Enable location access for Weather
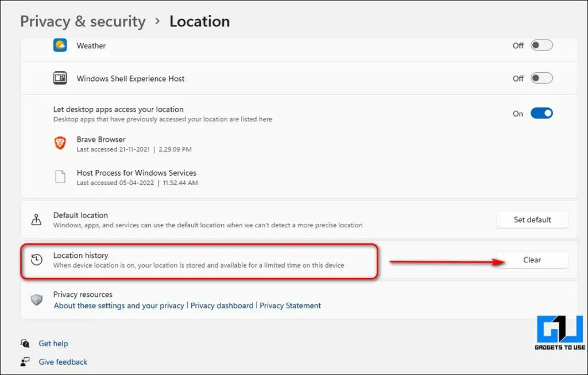Viewport: 588px width, 375px height. point(541,45)
